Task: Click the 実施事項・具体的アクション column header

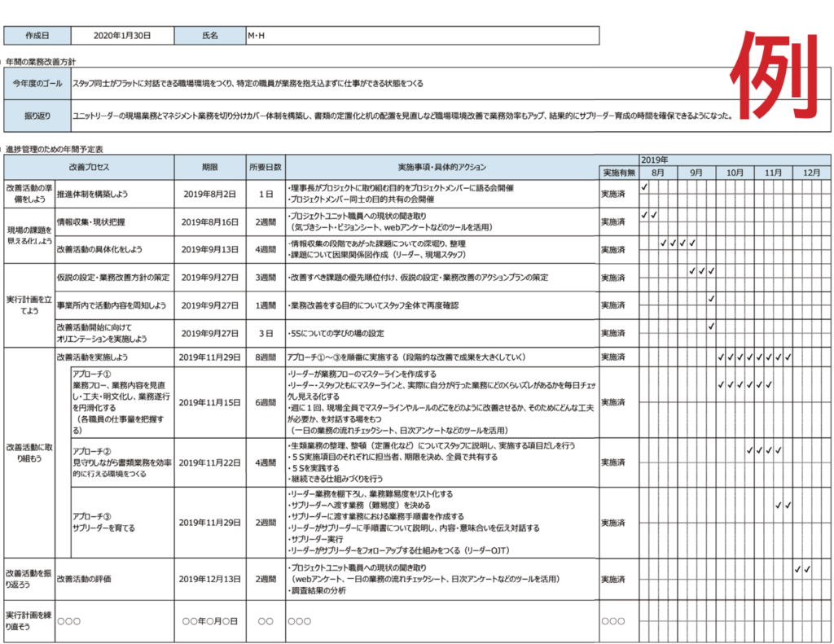Action: [x=442, y=167]
